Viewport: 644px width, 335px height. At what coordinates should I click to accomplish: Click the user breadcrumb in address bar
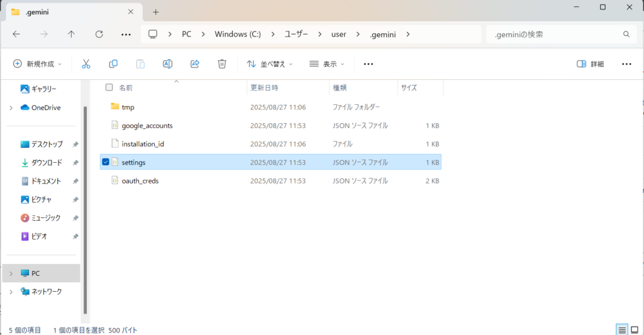[338, 34]
